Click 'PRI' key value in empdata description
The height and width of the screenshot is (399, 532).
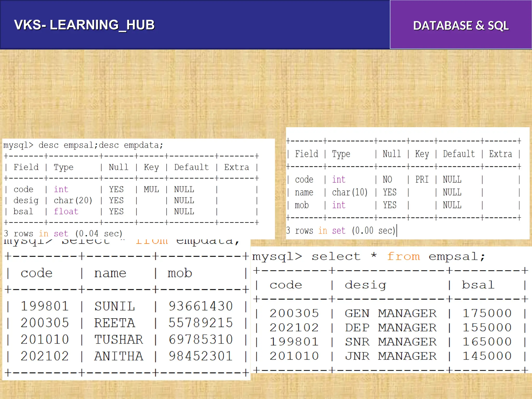tap(422, 179)
